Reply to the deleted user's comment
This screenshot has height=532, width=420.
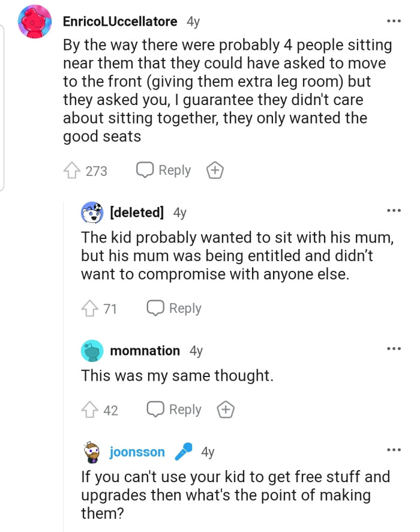coord(174,308)
